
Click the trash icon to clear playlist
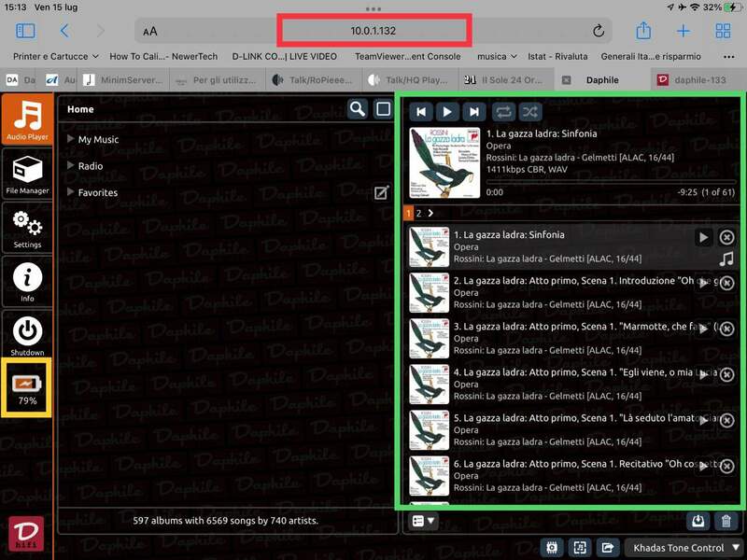[726, 521]
